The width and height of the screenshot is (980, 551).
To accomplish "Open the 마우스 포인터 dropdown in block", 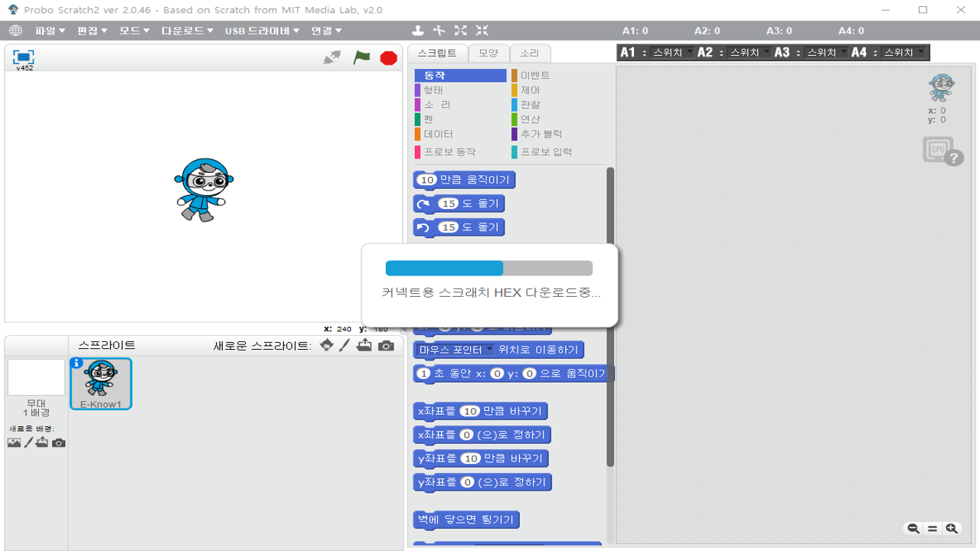I will (456, 350).
